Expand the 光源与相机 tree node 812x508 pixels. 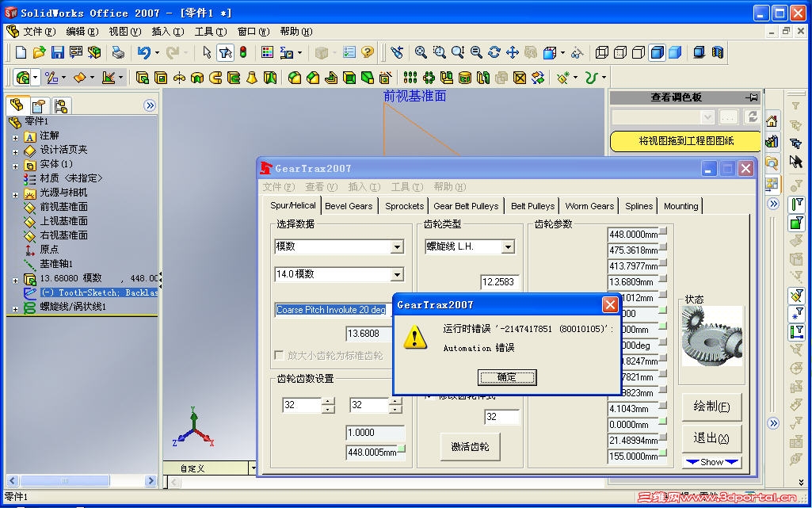(15, 195)
